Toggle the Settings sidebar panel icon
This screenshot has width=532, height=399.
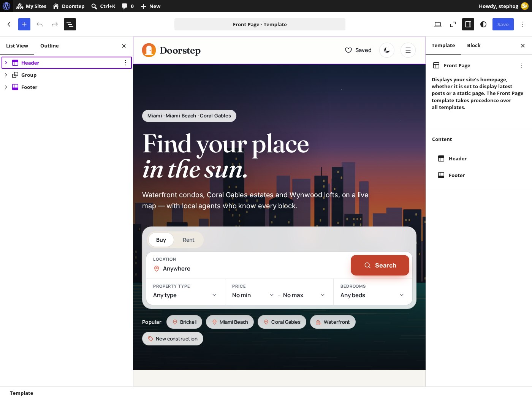[x=468, y=24]
